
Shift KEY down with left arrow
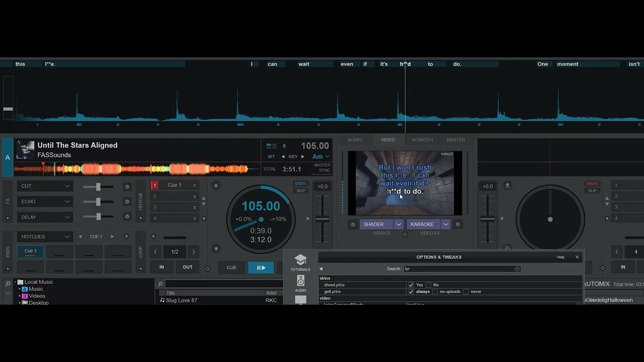[x=283, y=157]
